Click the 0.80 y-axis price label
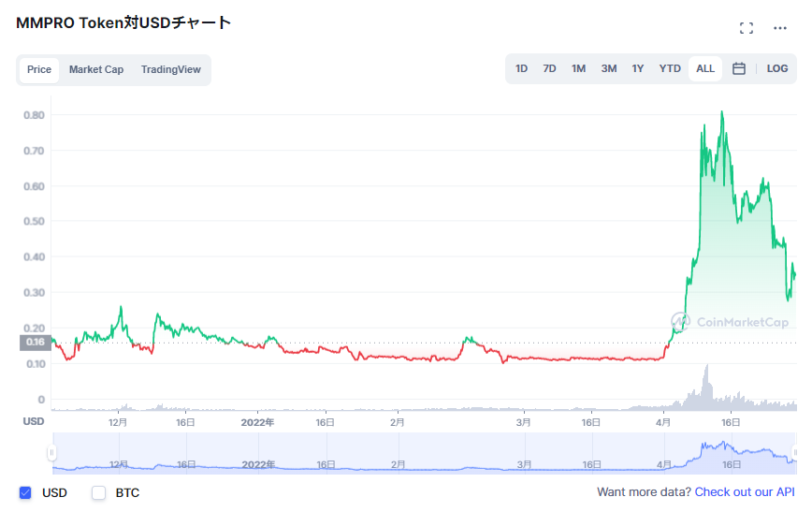Image resolution: width=812 pixels, height=512 pixels. pos(35,115)
